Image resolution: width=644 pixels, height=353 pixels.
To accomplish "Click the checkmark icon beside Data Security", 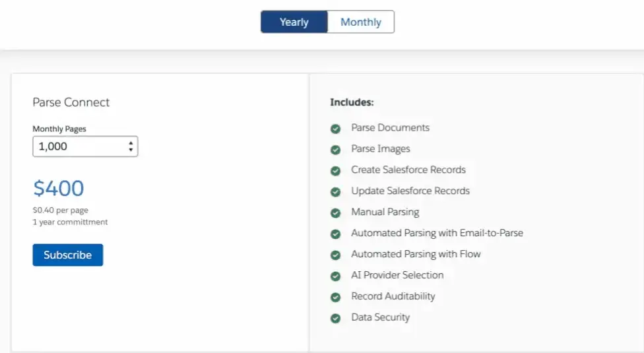I will coord(336,319).
